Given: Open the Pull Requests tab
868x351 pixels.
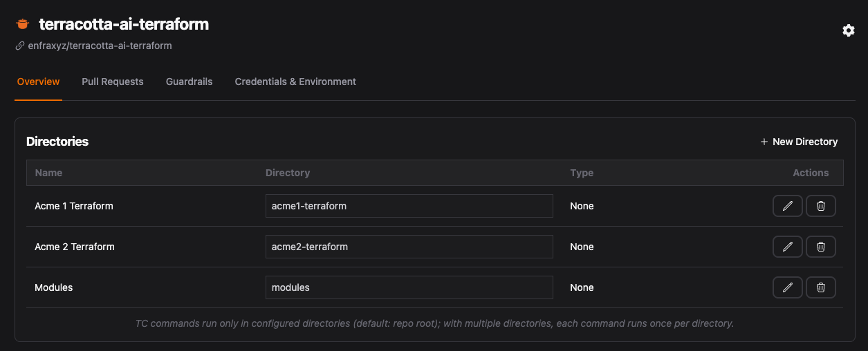Looking at the screenshot, I should coord(113,82).
